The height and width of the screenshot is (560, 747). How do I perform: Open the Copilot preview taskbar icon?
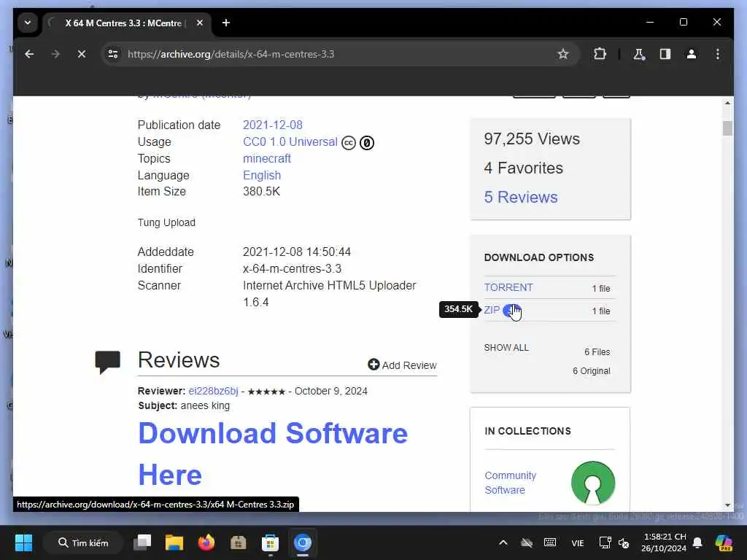pos(724,542)
